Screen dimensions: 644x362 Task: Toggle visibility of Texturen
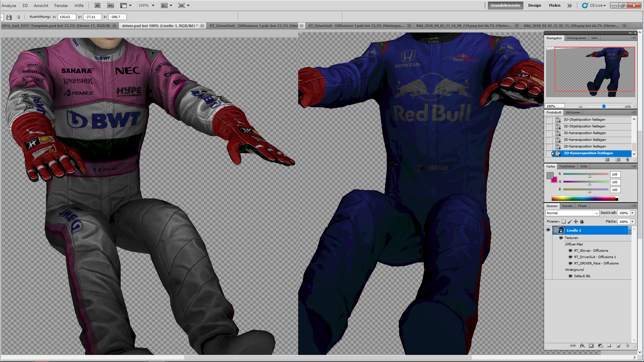pyautogui.click(x=561, y=238)
